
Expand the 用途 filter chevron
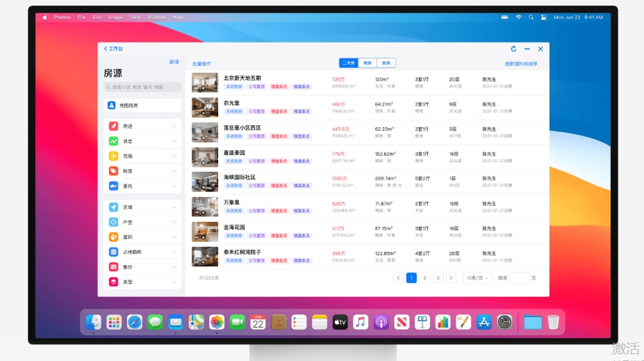click(x=174, y=126)
